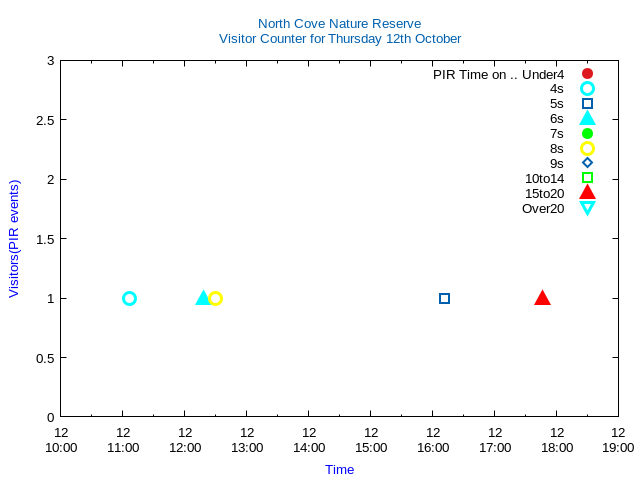Click the North Cove Nature Reserve title
640x480 pixels.
339,24
